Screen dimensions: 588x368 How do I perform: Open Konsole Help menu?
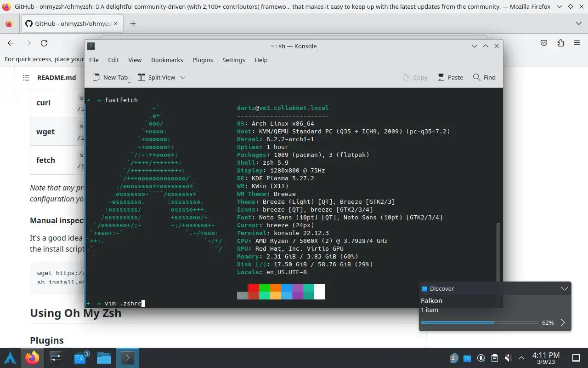[261, 60]
